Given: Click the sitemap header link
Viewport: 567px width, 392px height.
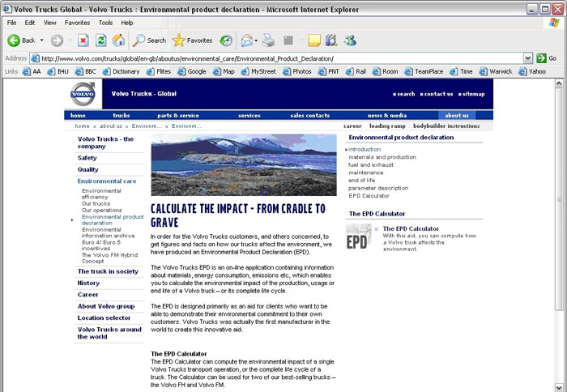Looking at the screenshot, I should (x=471, y=94).
